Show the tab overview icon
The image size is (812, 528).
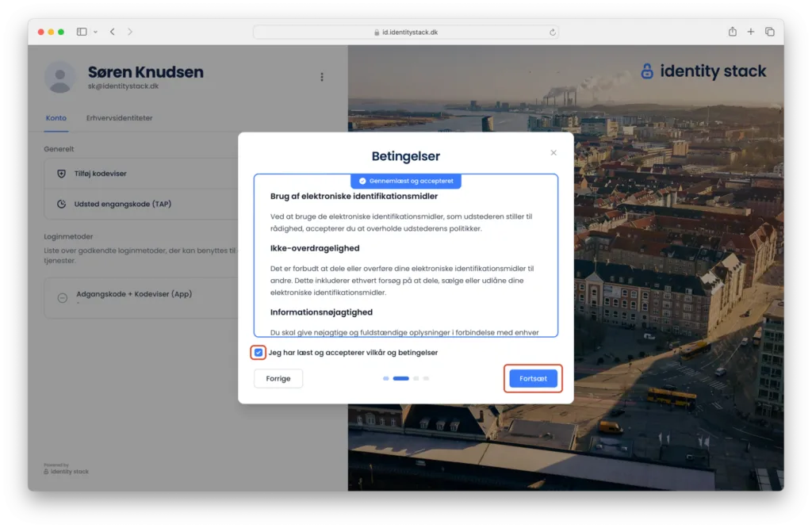[x=769, y=32]
